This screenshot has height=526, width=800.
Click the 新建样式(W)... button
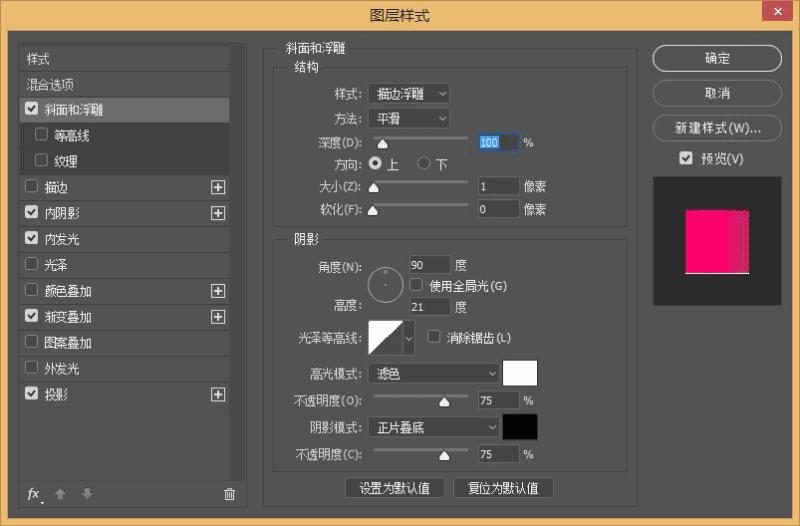click(717, 128)
